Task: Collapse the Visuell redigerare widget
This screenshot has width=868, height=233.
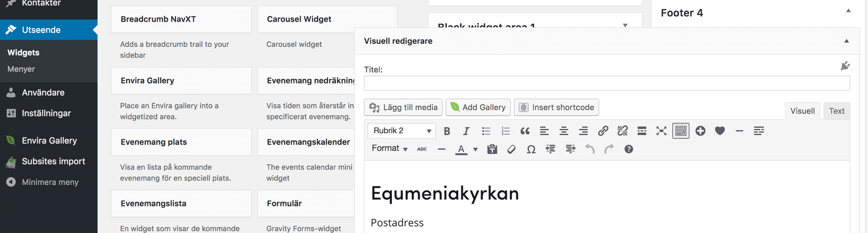Action: click(x=846, y=41)
